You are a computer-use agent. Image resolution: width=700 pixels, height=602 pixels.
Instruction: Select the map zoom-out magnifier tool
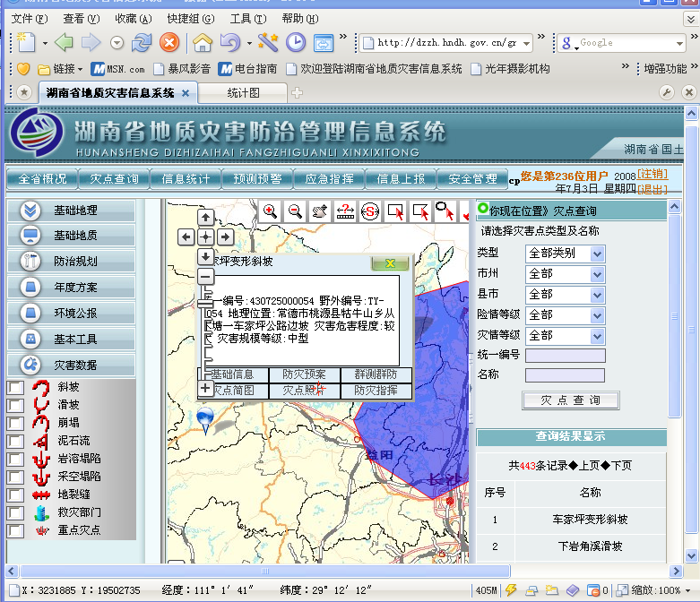[x=294, y=211]
